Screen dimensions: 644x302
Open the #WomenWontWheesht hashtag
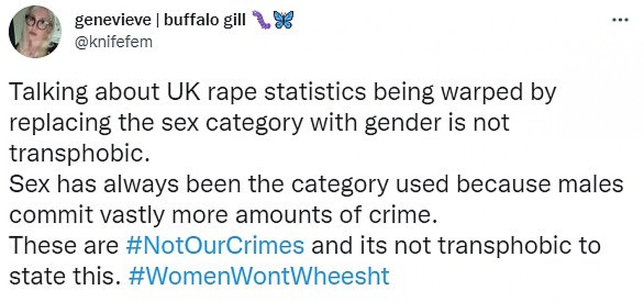259,276
